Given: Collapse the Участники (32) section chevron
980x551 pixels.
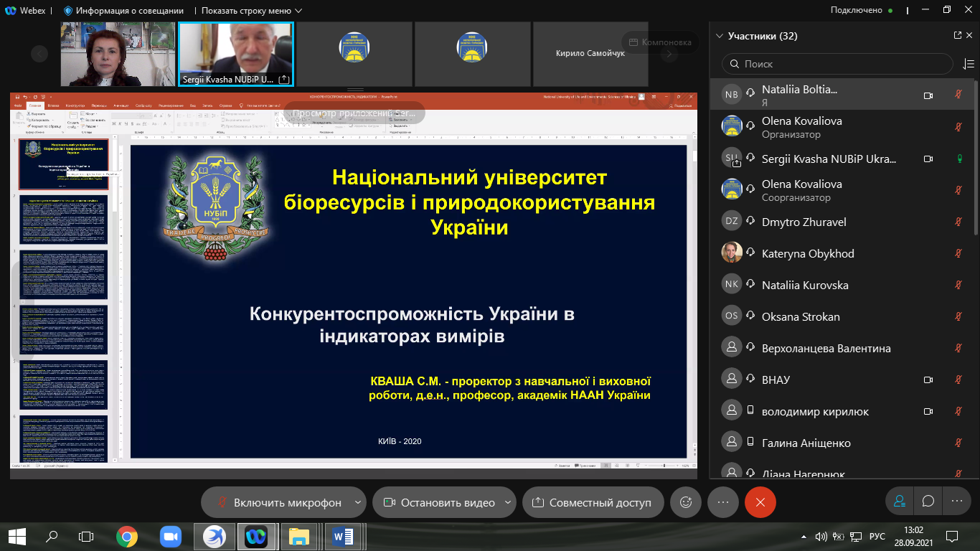Looking at the screenshot, I should (719, 36).
